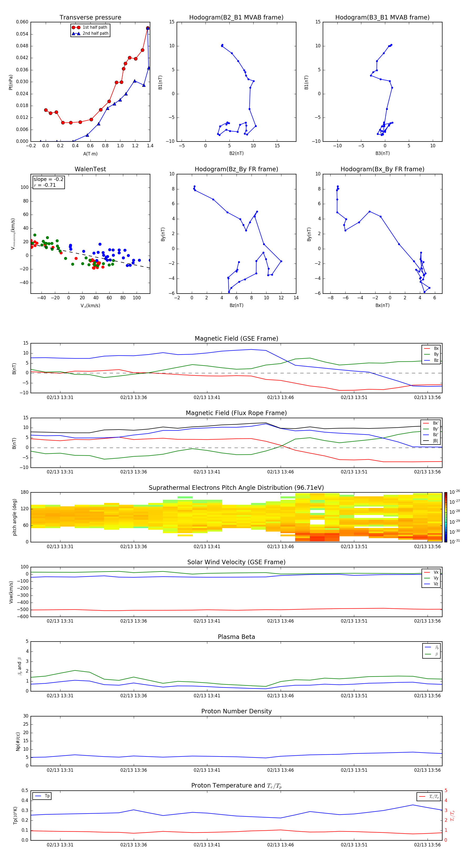This screenshot has height=868, width=473.
Task: Click the 'B2(nT)' x-axis label
Action: (236, 153)
